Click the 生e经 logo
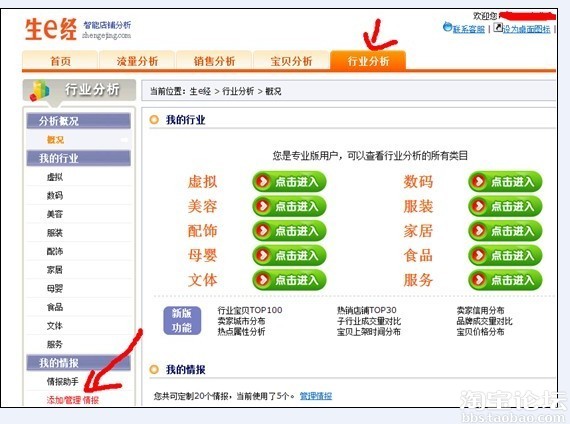Image resolution: width=570 pixels, height=424 pixels. (x=51, y=29)
